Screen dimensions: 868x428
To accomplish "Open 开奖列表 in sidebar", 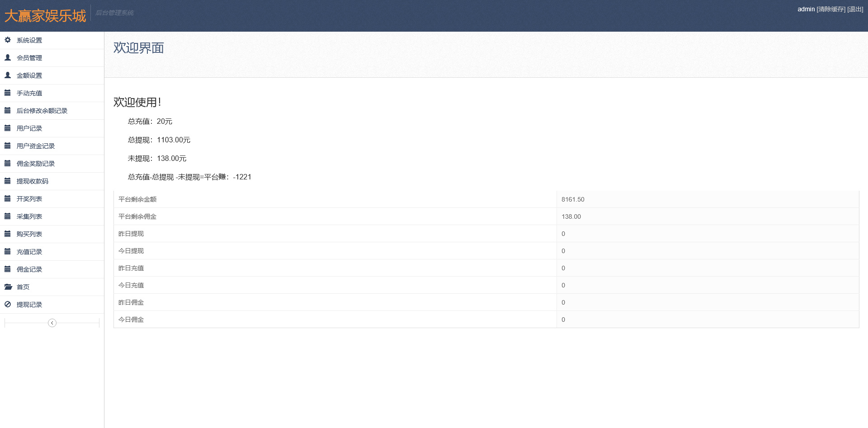I will click(x=52, y=199).
